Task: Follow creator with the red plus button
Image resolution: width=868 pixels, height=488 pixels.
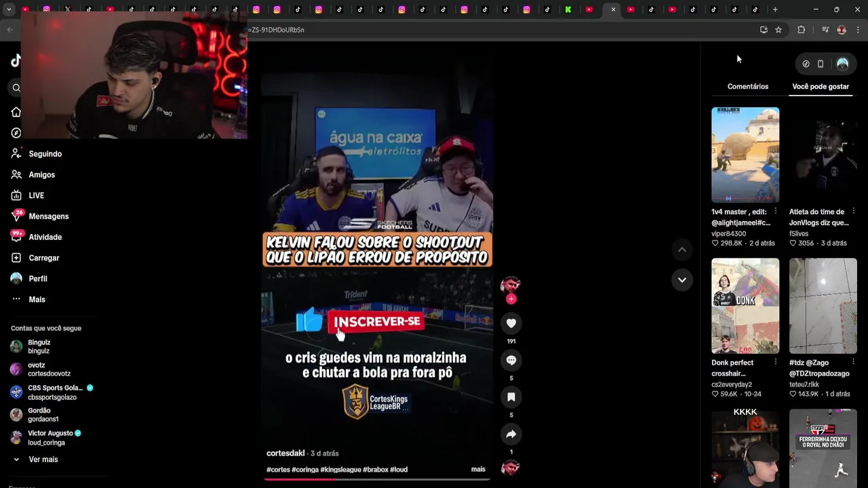Action: point(511,299)
